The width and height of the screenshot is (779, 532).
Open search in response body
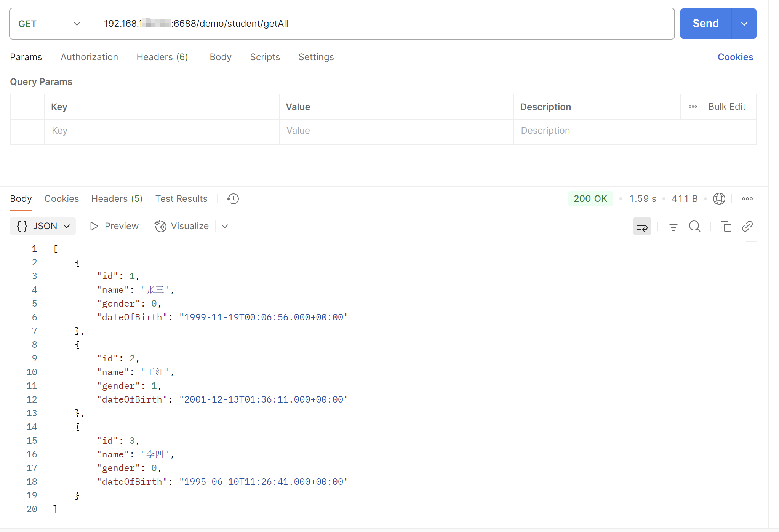[694, 226]
